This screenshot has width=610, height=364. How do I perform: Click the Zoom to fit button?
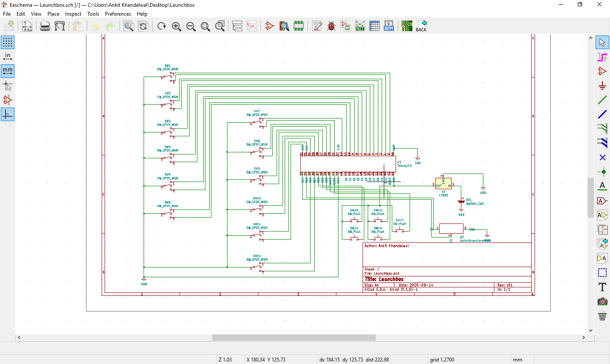(205, 26)
